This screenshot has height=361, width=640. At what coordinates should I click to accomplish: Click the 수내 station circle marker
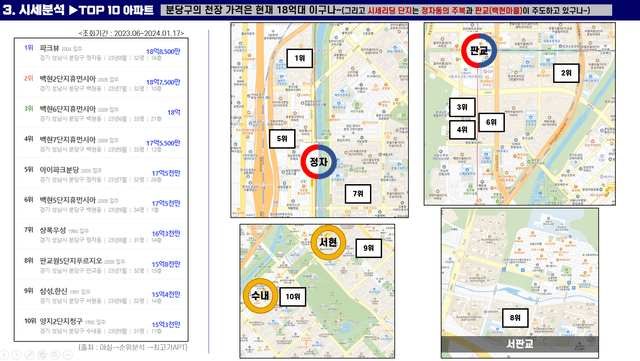[260, 296]
